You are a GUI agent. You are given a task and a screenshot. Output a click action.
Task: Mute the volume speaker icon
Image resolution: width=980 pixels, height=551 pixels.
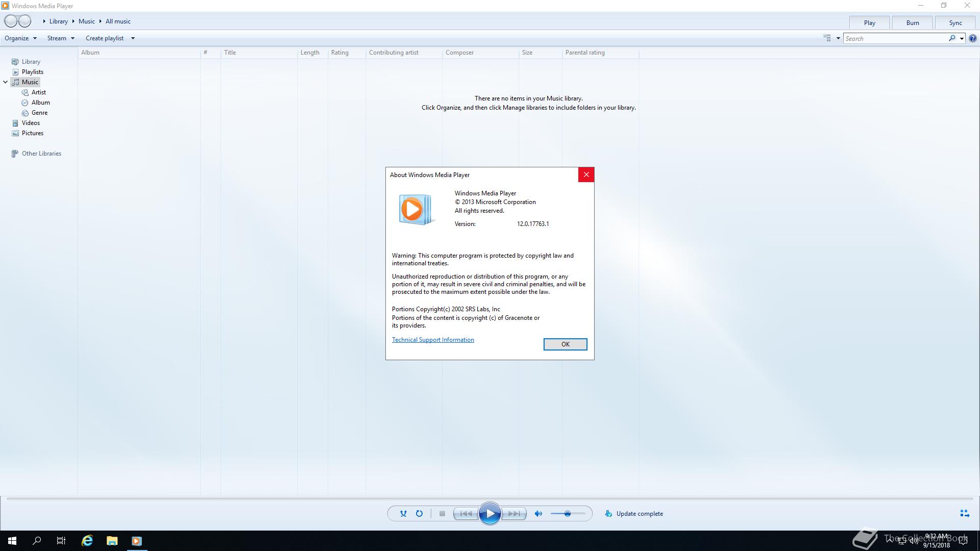538,514
